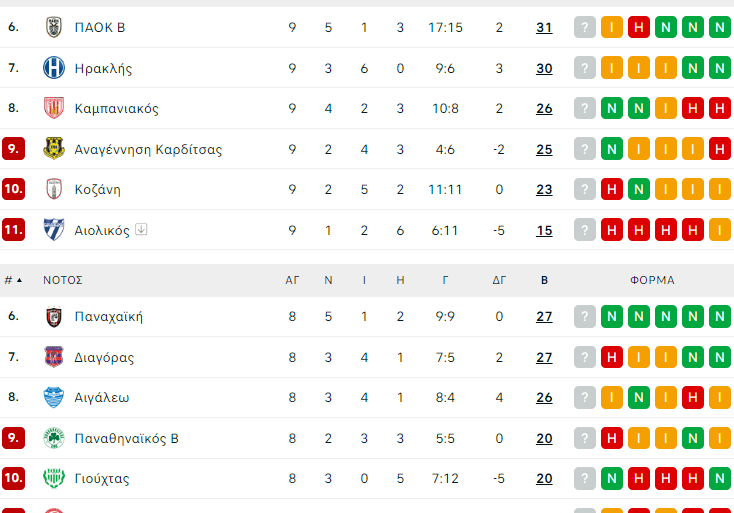734x513 pixels.
Task: Click the Παναθηναϊκός Β green crest
Action: [x=53, y=438]
